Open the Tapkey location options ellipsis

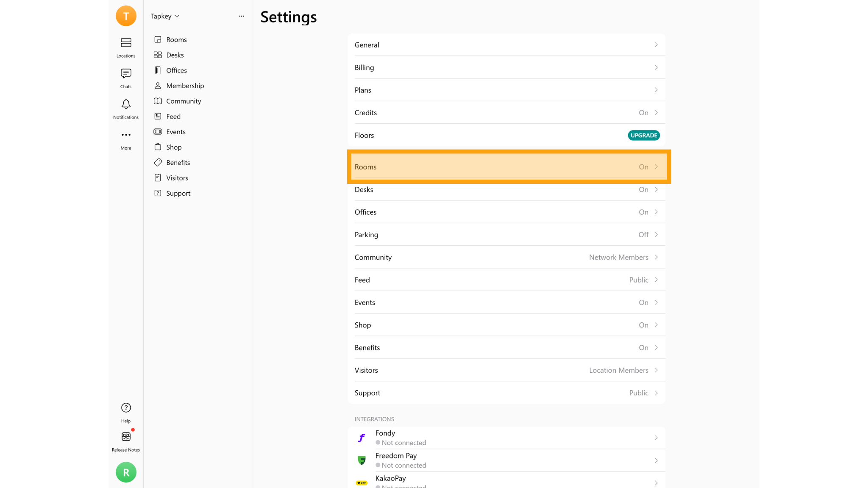(x=242, y=16)
